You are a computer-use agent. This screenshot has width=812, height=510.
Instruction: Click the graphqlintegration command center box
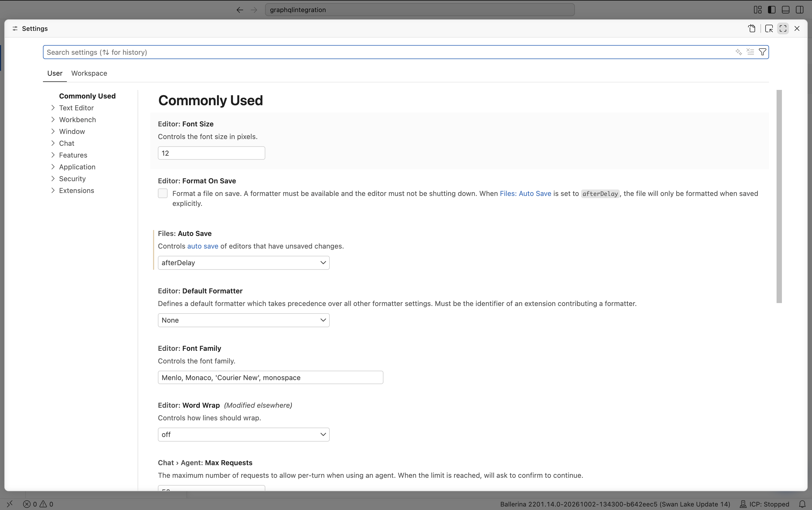click(420, 10)
